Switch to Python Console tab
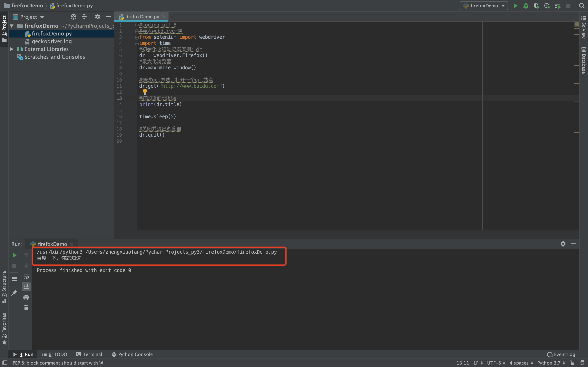The width and height of the screenshot is (588, 367). click(132, 354)
